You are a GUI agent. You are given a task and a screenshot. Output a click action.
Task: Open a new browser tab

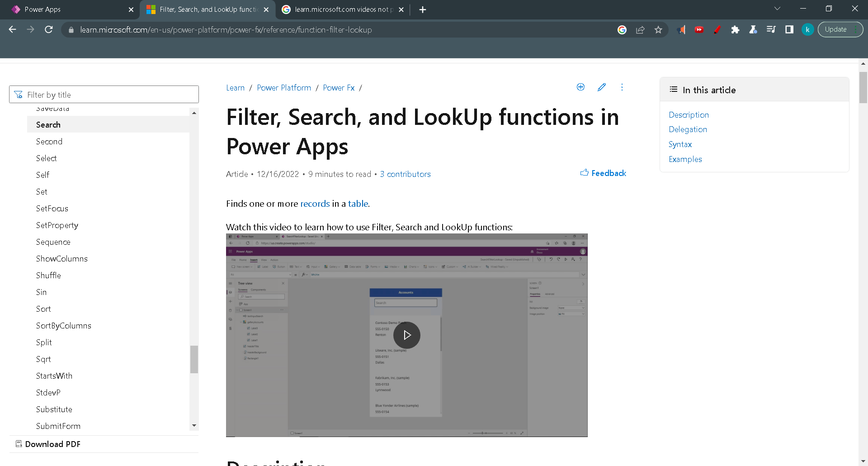tap(423, 10)
